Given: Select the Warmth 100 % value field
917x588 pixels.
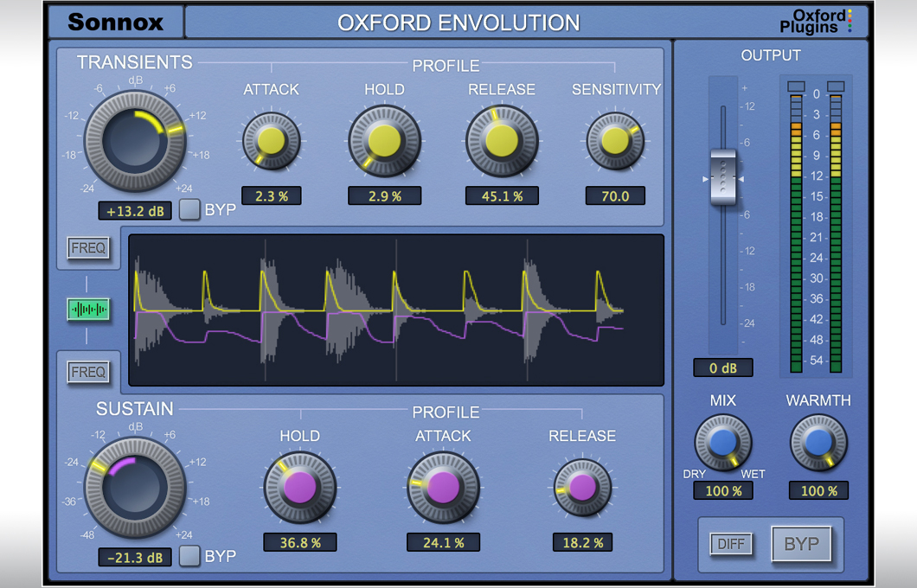Looking at the screenshot, I should pyautogui.click(x=818, y=490).
